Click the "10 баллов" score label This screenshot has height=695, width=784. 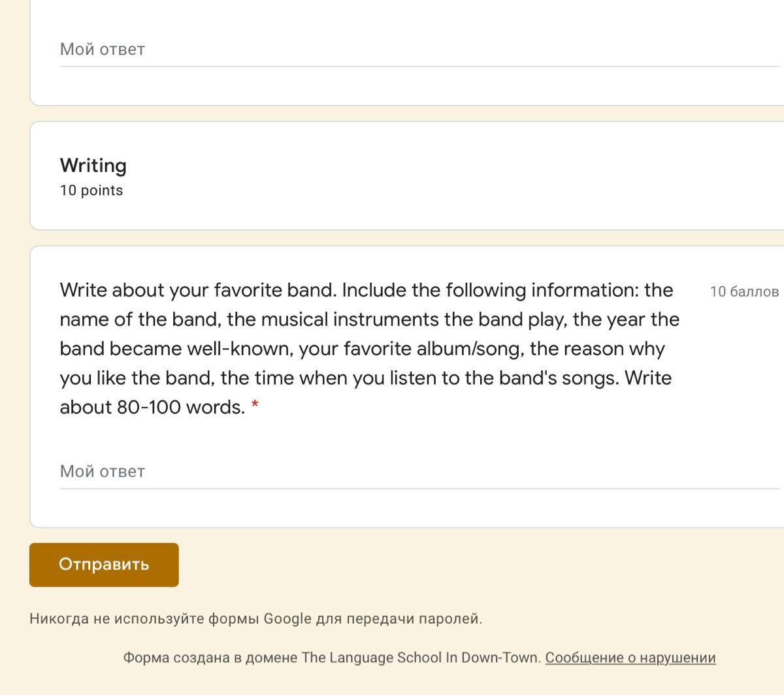pyautogui.click(x=744, y=291)
